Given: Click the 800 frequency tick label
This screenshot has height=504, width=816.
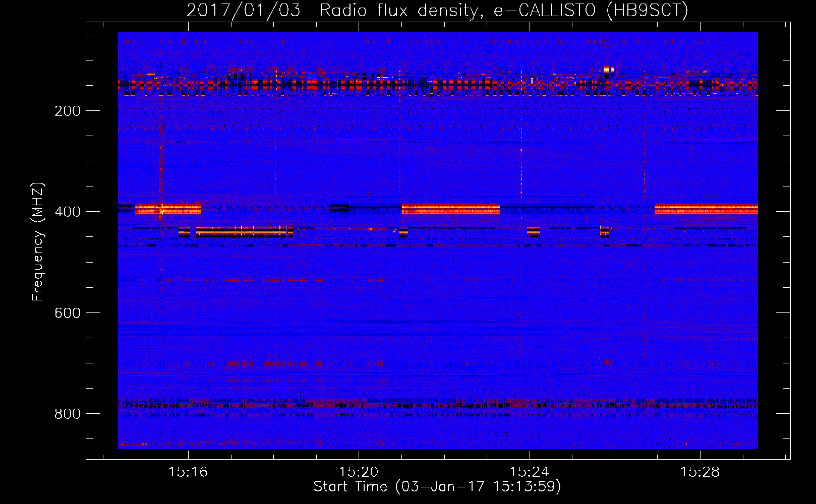Looking at the screenshot, I should click(68, 414).
